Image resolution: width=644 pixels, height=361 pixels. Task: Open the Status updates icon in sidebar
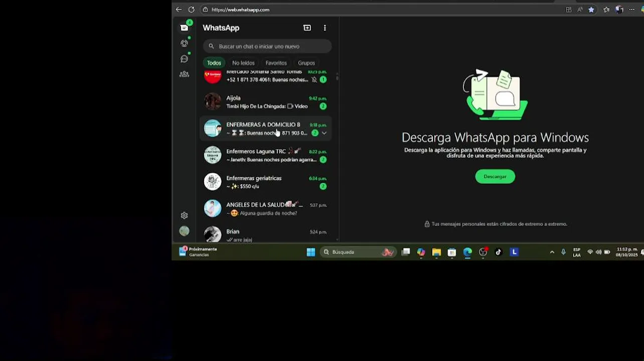pyautogui.click(x=184, y=44)
